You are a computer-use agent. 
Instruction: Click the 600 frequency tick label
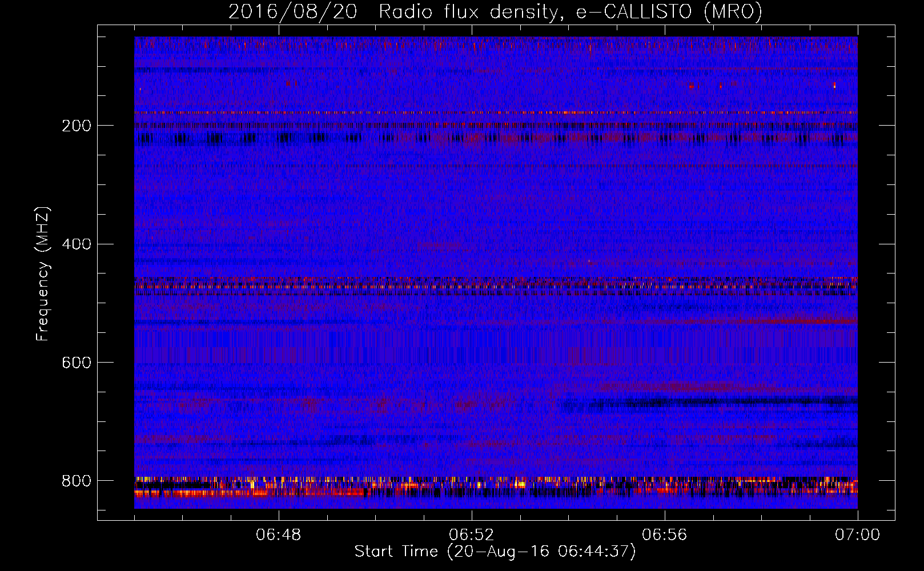(77, 363)
